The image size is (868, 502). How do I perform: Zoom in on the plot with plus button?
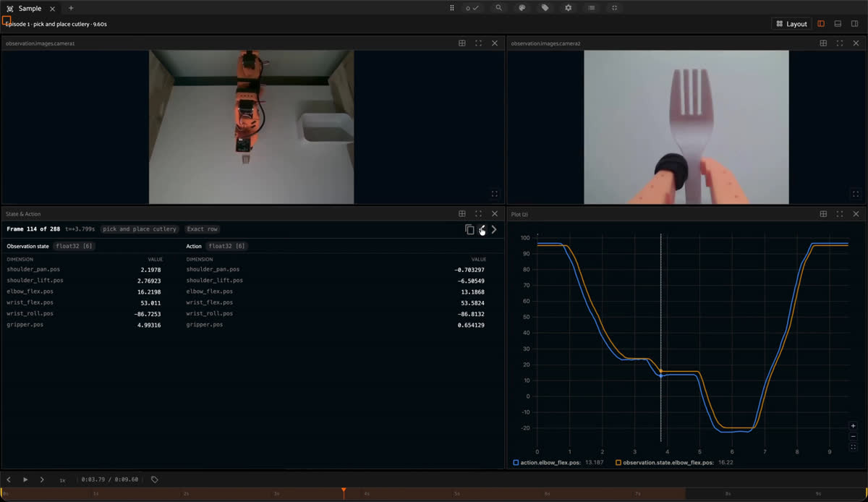(x=854, y=426)
